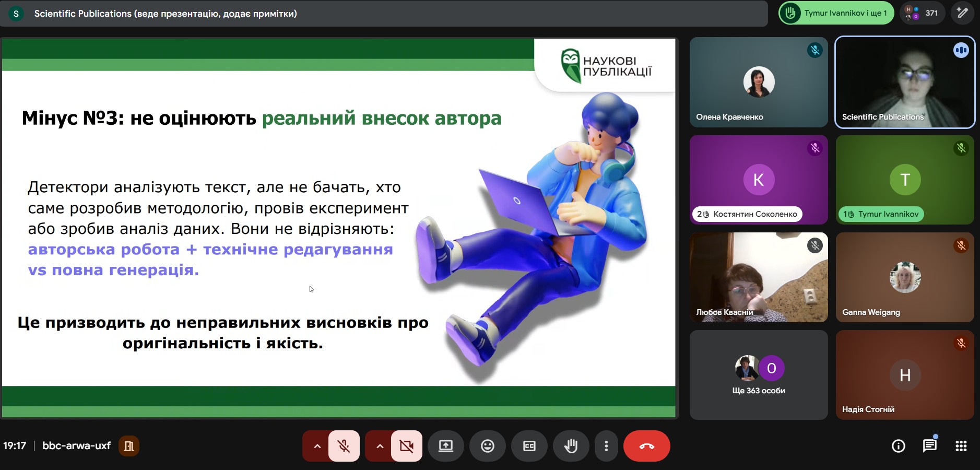Leave the call with red hang-up button
Image resolution: width=980 pixels, height=470 pixels.
click(x=646, y=446)
